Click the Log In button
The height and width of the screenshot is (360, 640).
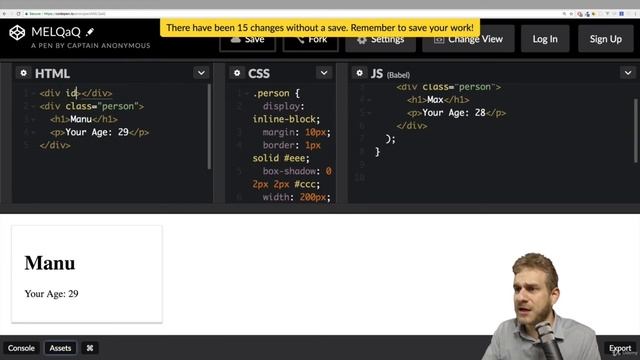[x=545, y=39]
